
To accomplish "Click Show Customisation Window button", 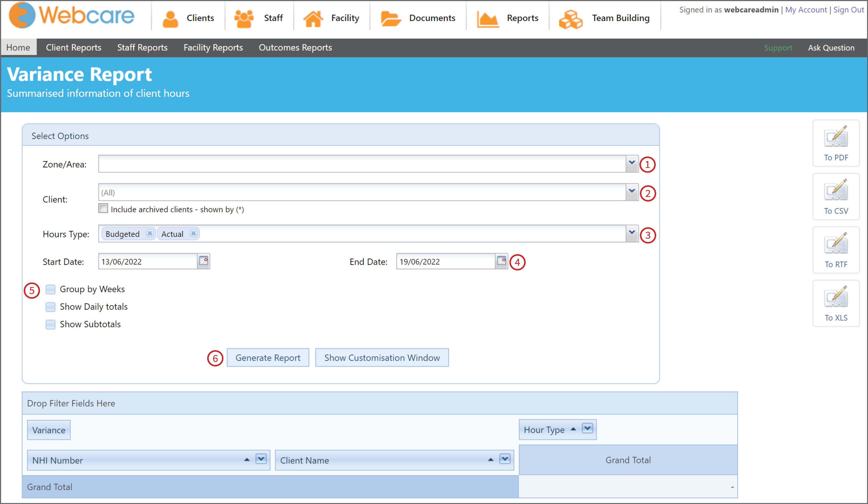I will 382,358.
